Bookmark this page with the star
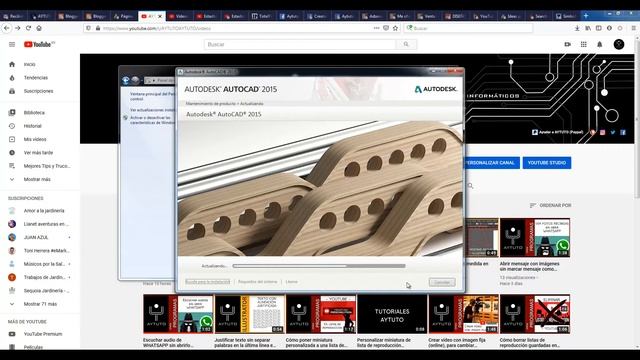The image size is (640, 360). 395,28
